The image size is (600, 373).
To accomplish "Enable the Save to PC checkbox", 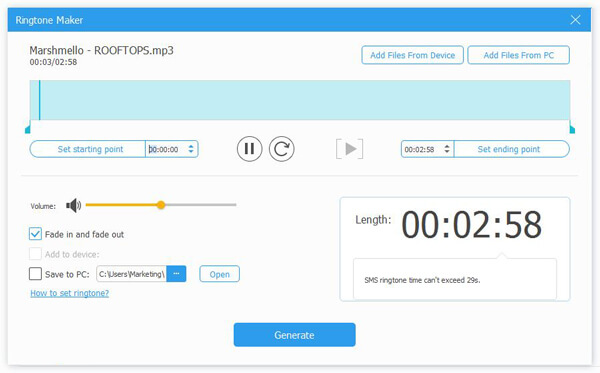I will pyautogui.click(x=35, y=274).
